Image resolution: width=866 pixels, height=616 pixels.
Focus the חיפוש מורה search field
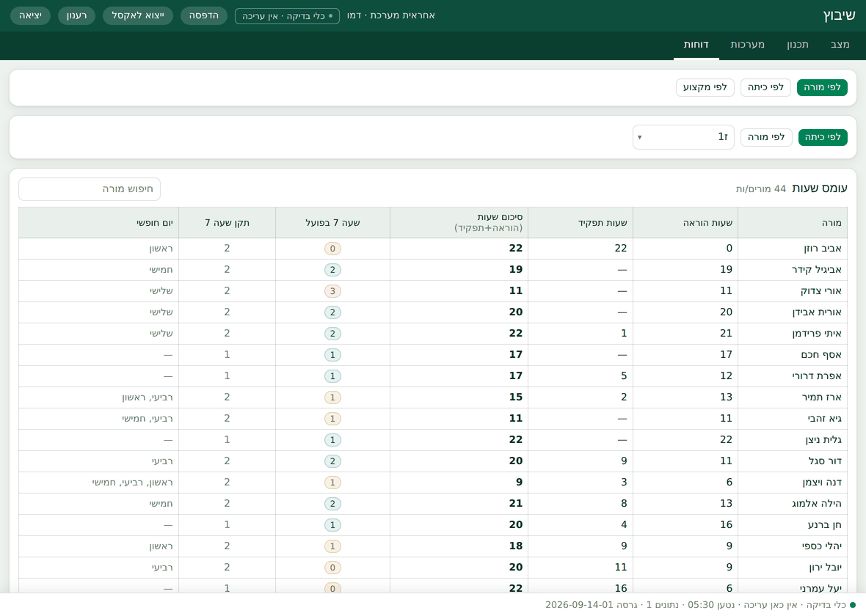point(90,189)
